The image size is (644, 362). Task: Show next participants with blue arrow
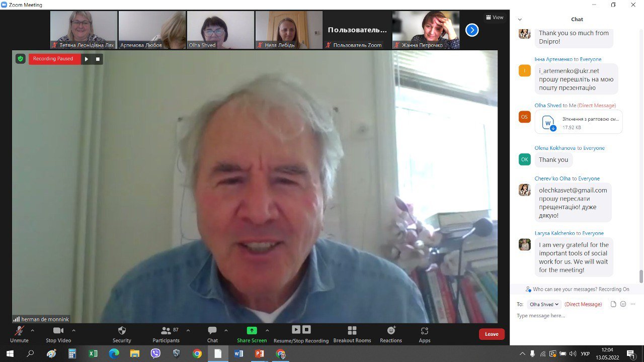click(x=471, y=30)
